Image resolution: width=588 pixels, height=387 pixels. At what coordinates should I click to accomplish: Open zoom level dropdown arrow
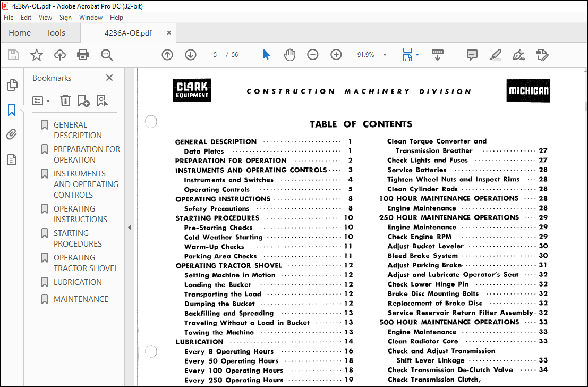point(385,55)
